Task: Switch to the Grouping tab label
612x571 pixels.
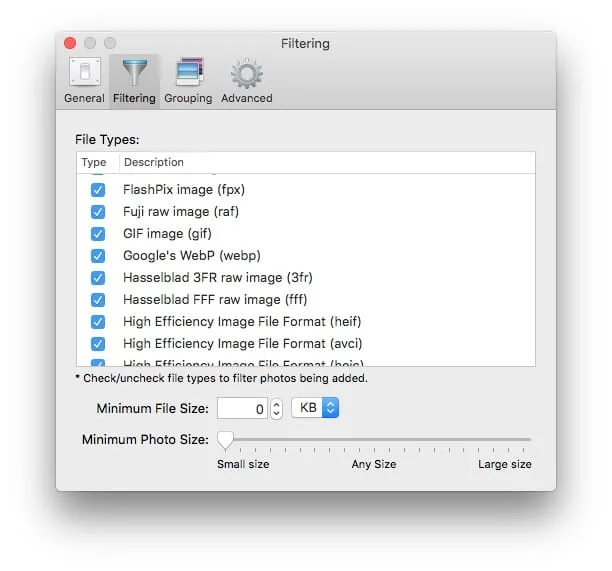Action: [188, 98]
